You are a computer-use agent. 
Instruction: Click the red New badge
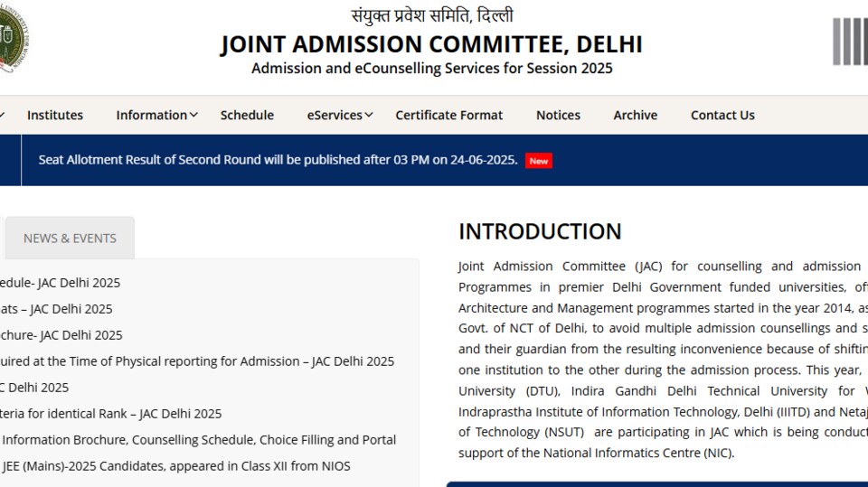[539, 161]
